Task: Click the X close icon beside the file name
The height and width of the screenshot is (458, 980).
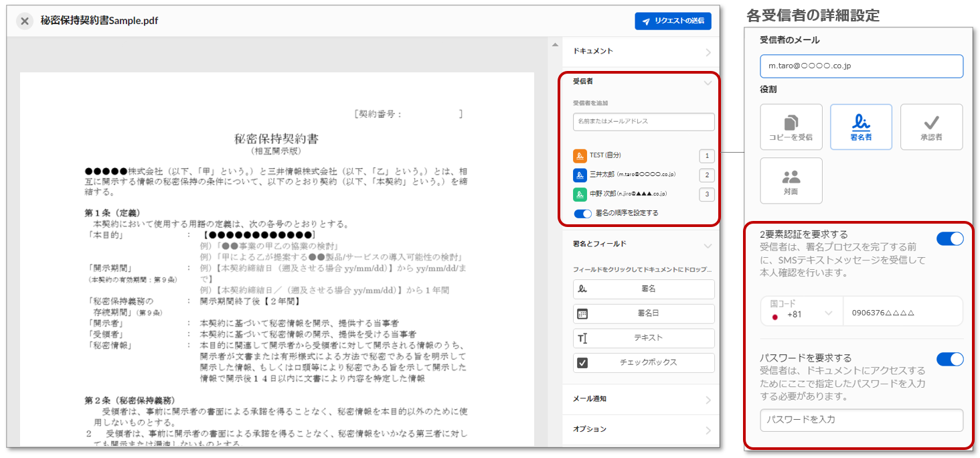Action: tap(25, 21)
